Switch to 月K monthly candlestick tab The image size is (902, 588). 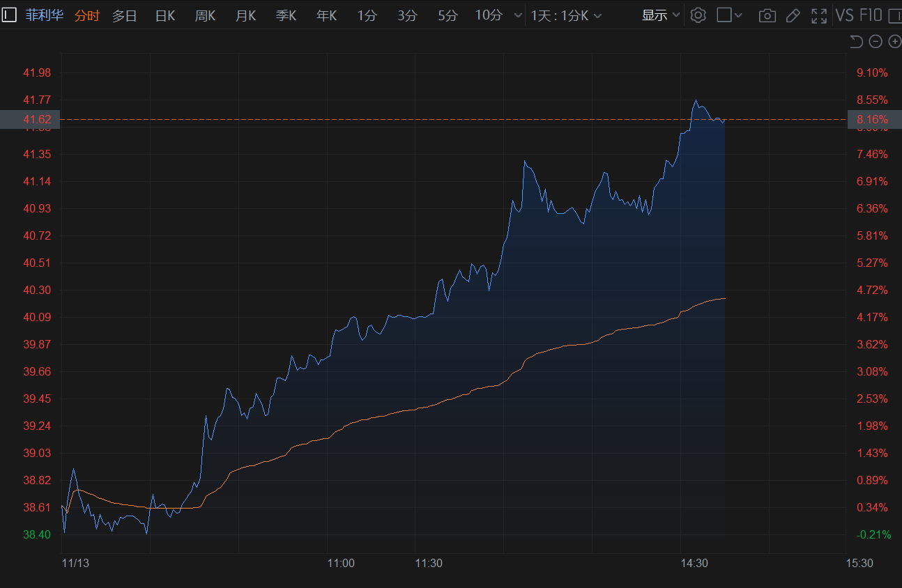click(x=246, y=15)
